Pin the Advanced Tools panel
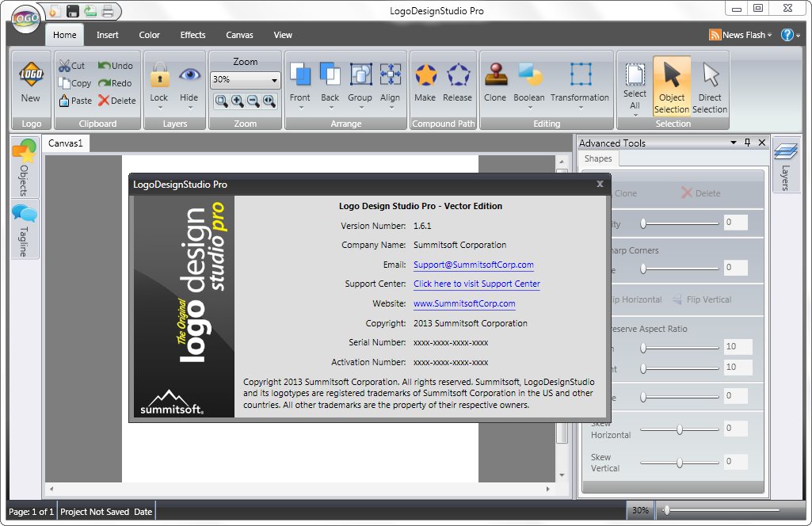The width and height of the screenshot is (812, 526). (747, 143)
